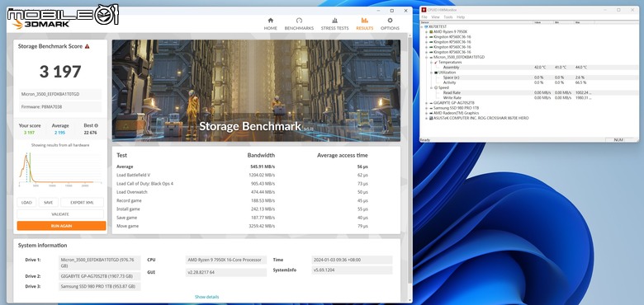Expand the first Kingston KF560C36-16 node
Image resolution: width=644 pixels, height=305 pixels.
click(426, 37)
